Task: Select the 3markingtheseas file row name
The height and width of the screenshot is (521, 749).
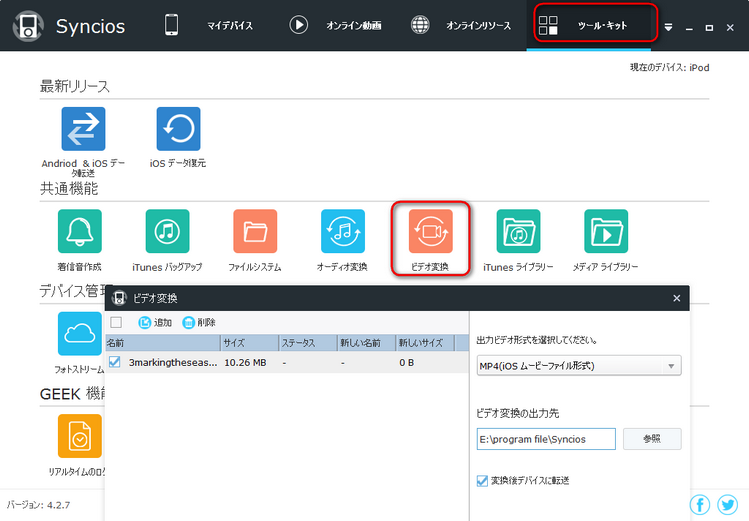Action: click(173, 362)
